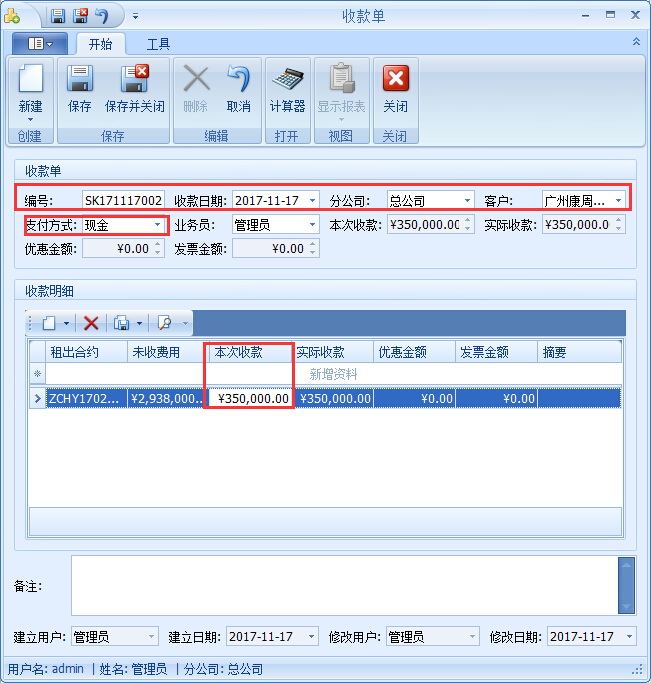Click the 实际收款 column header
The height and width of the screenshot is (683, 651).
tap(334, 352)
